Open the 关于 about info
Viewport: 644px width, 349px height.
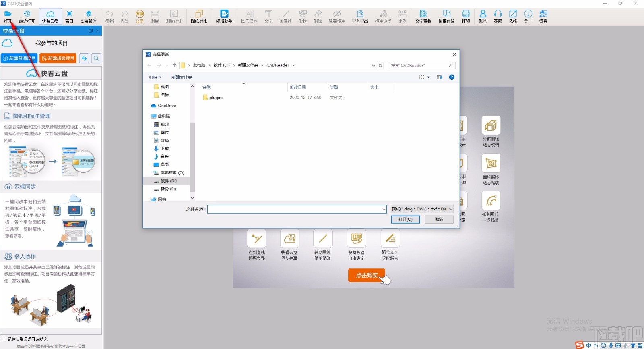pos(528,16)
